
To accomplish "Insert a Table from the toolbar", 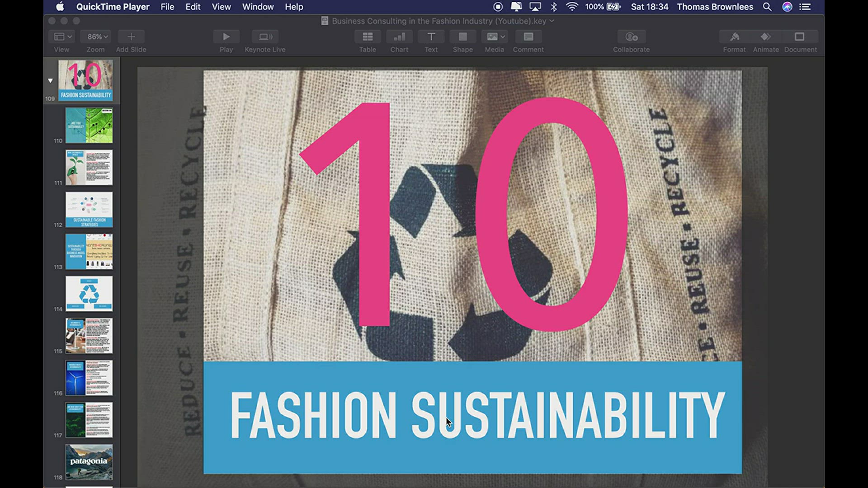I will pyautogui.click(x=368, y=37).
